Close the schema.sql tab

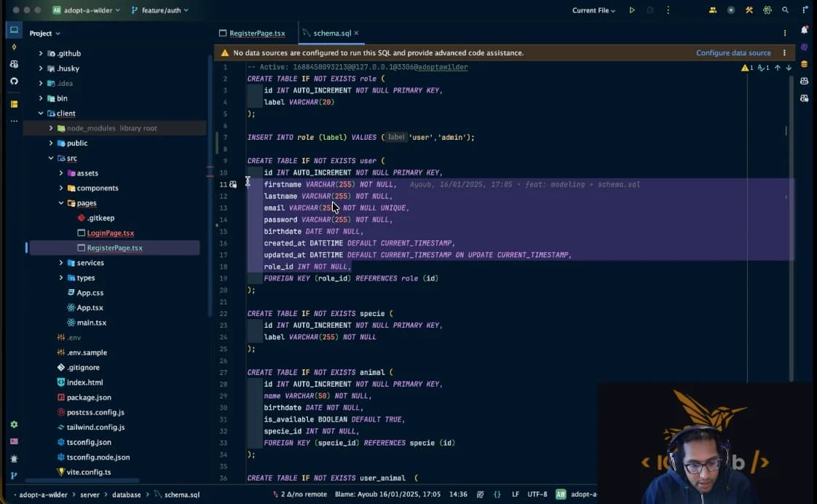pos(356,33)
